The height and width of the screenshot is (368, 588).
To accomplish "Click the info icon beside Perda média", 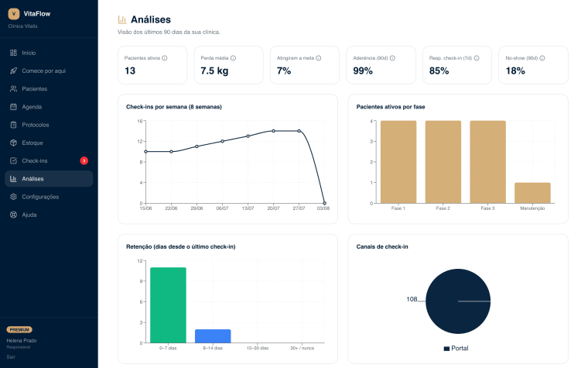I will pyautogui.click(x=233, y=58).
